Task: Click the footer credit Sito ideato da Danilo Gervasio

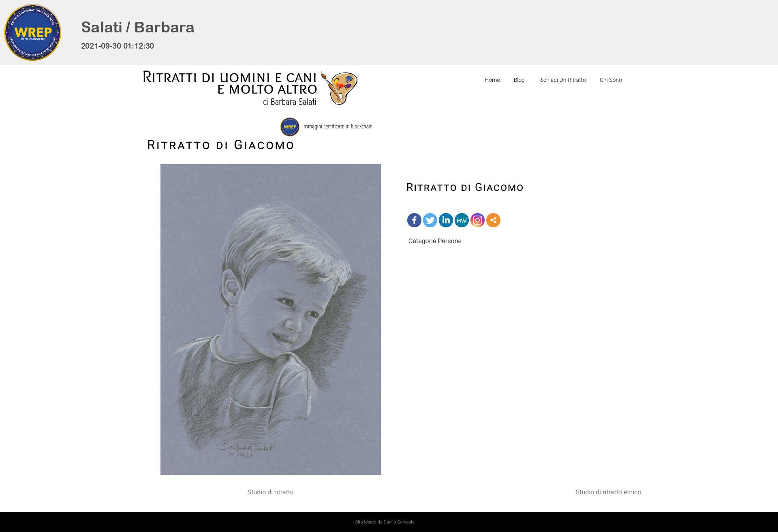Action: (x=385, y=522)
